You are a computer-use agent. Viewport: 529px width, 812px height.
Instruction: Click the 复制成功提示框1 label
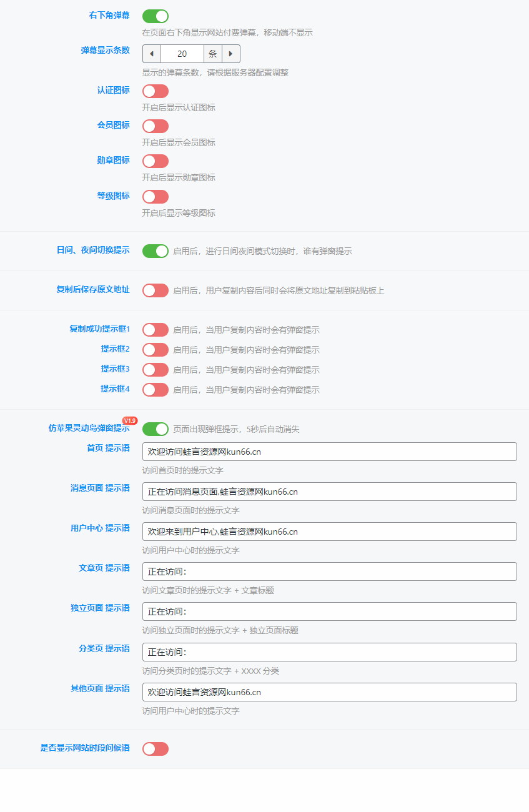pyautogui.click(x=99, y=329)
